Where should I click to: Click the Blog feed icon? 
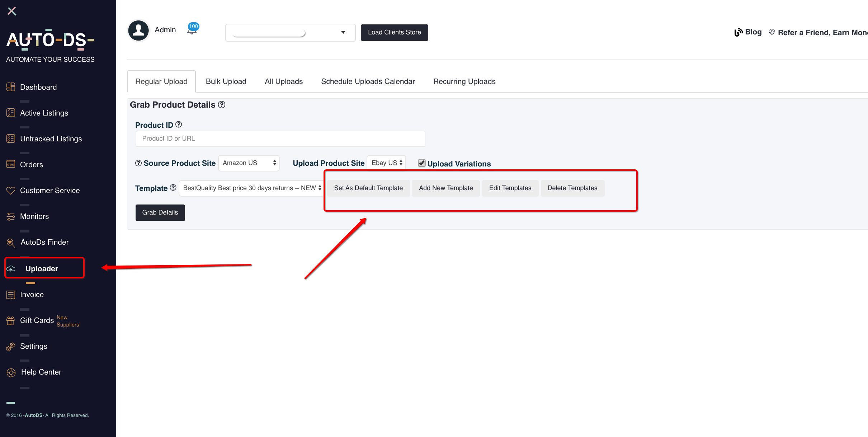point(739,32)
